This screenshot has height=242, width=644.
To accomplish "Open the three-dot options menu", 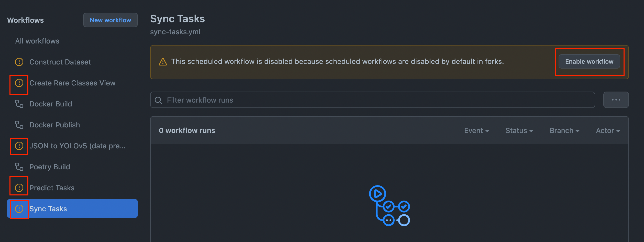I will pyautogui.click(x=616, y=100).
